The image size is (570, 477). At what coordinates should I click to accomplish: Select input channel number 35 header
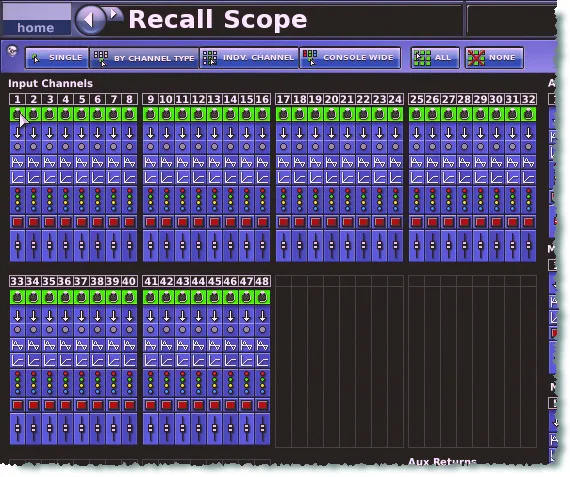click(x=49, y=281)
